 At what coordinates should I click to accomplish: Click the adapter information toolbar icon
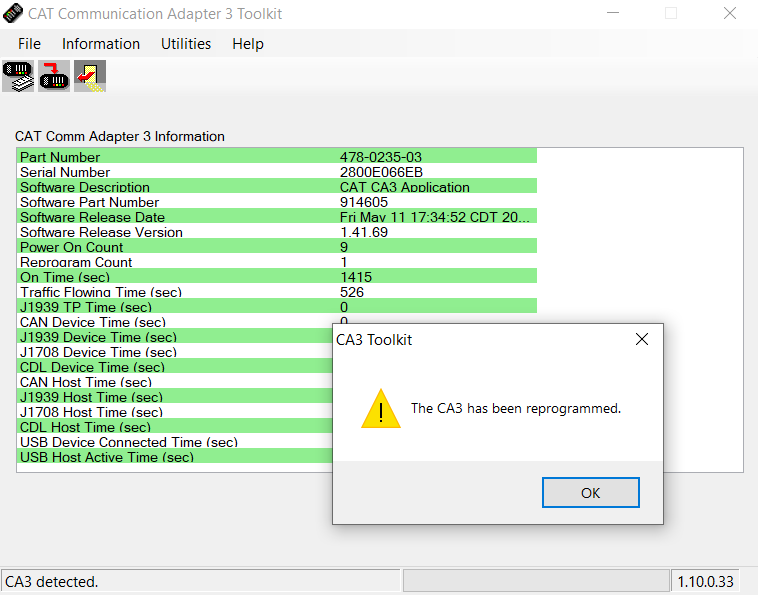tap(18, 76)
